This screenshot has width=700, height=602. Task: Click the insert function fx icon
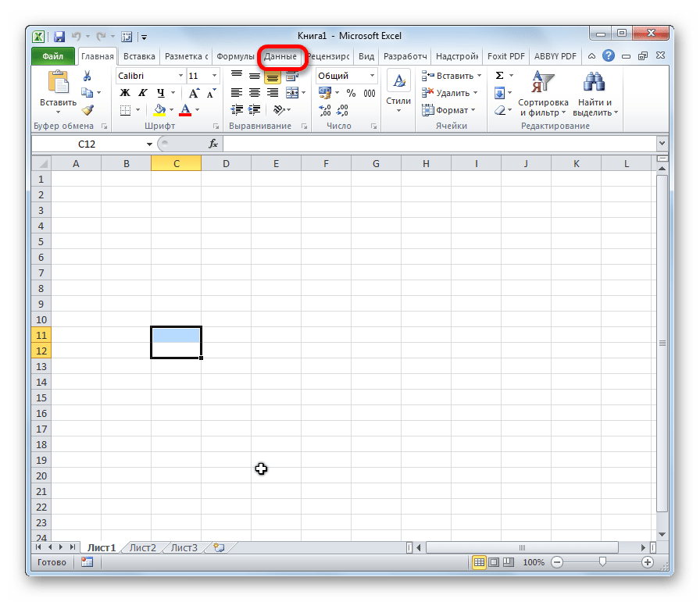213,144
